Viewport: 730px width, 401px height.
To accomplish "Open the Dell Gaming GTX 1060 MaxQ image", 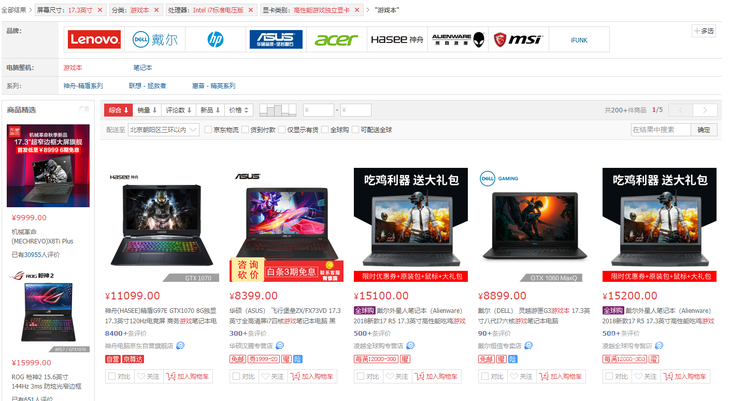I will click(534, 225).
